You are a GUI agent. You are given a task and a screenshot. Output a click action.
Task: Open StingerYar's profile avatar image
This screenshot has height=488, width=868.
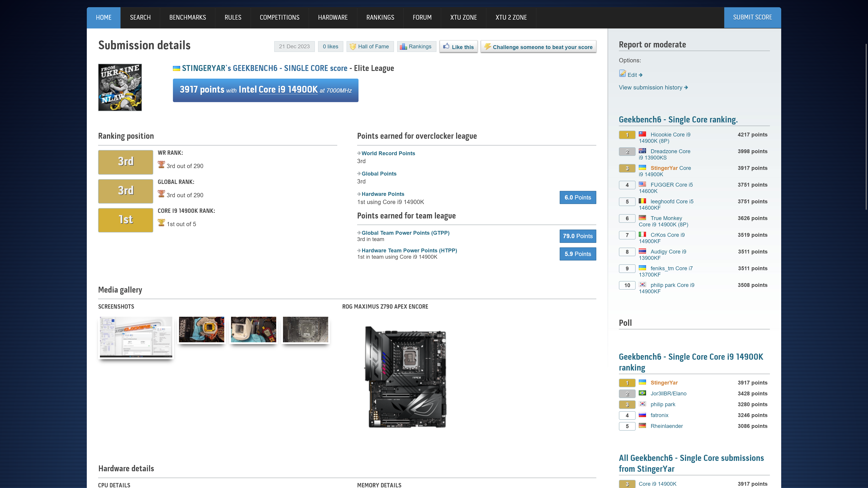pyautogui.click(x=120, y=87)
